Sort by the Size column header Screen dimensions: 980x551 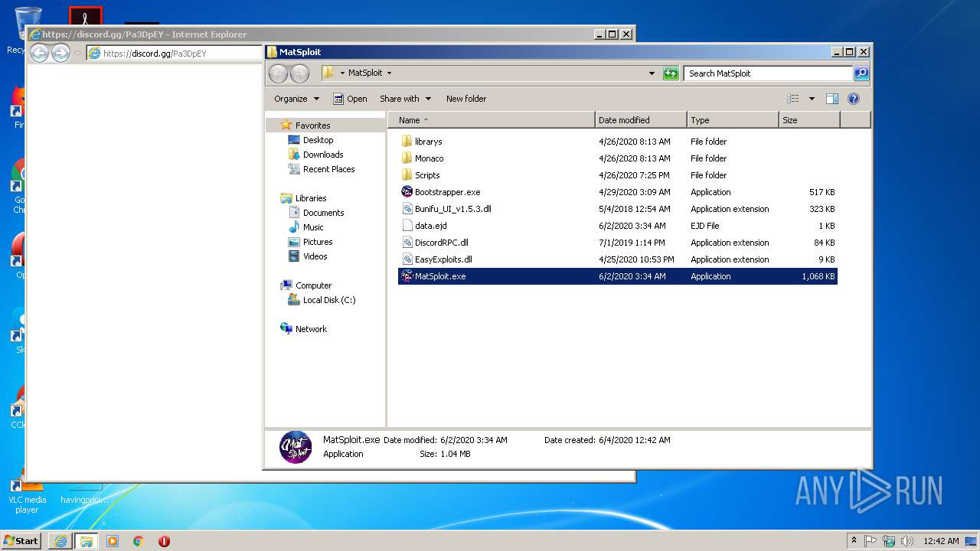tap(809, 120)
